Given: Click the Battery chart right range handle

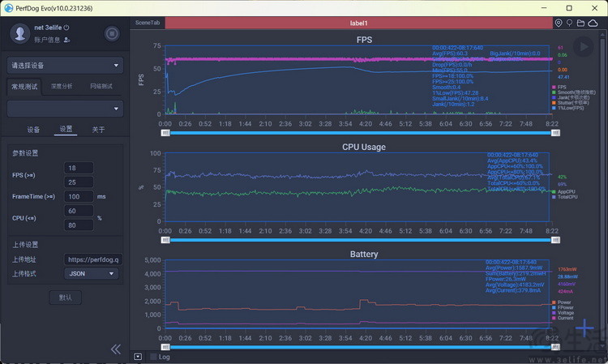Looking at the screenshot, I should [x=555, y=347].
